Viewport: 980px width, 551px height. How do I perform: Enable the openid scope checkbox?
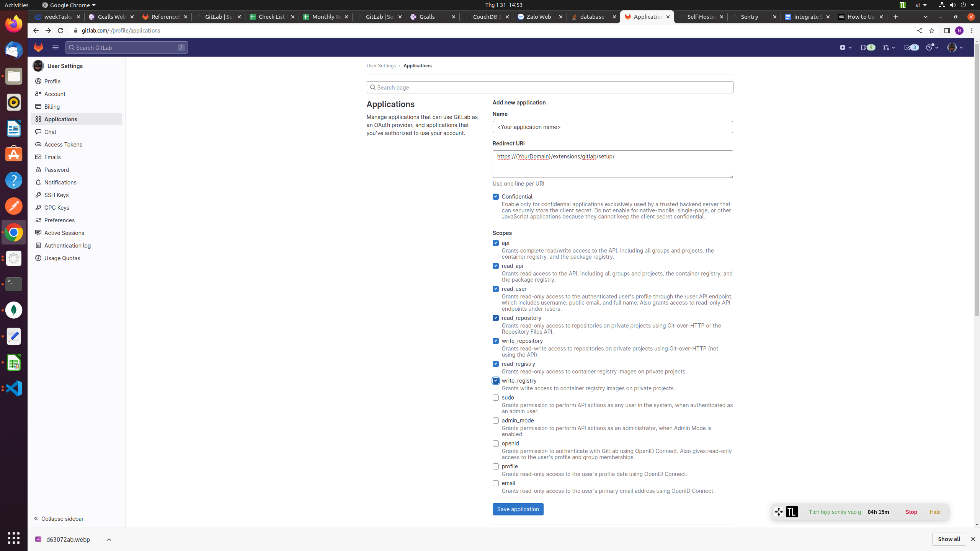click(496, 443)
